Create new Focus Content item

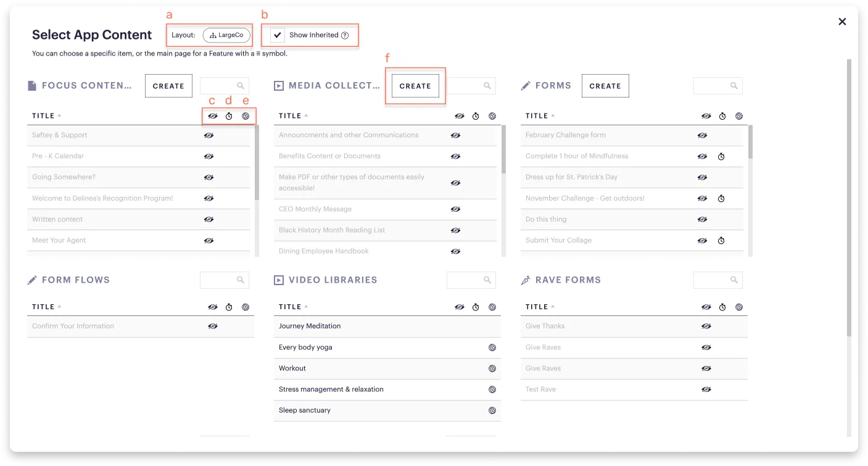[168, 86]
